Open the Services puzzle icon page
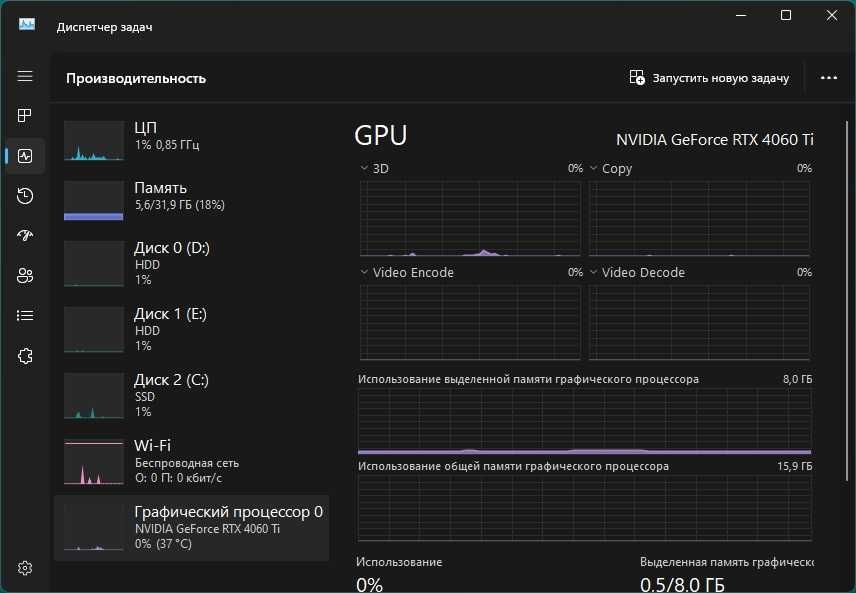Screen dimensions: 856x593 click(25, 356)
